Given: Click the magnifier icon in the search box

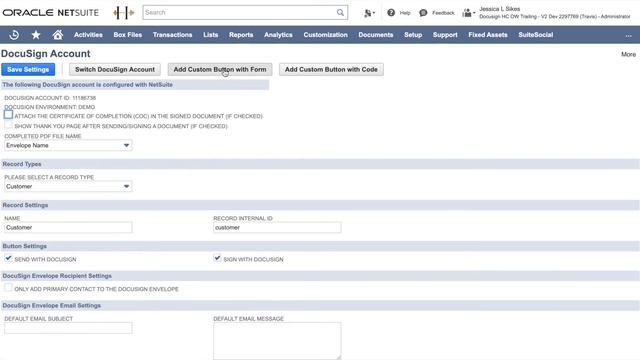Looking at the screenshot, I should pos(340,13).
